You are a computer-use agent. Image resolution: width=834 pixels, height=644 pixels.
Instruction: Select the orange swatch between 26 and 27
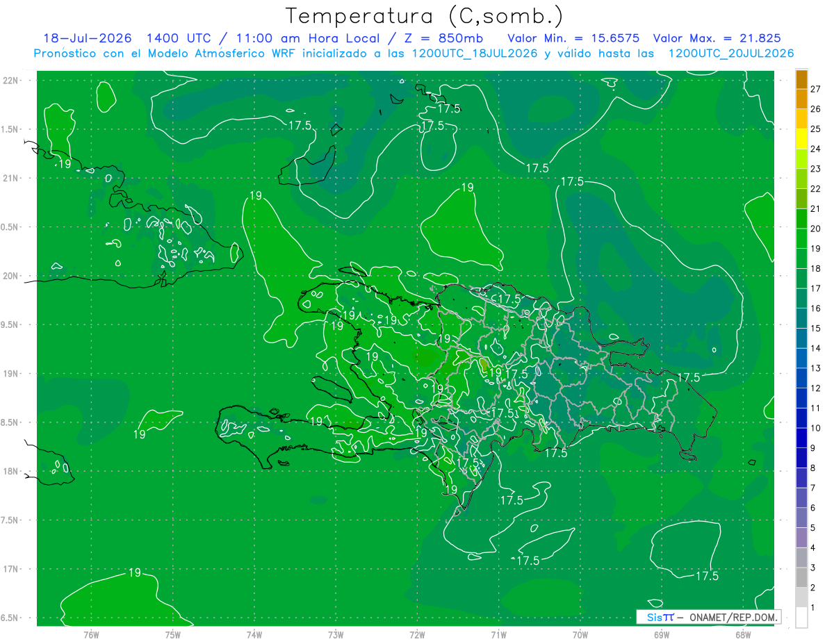click(x=801, y=98)
